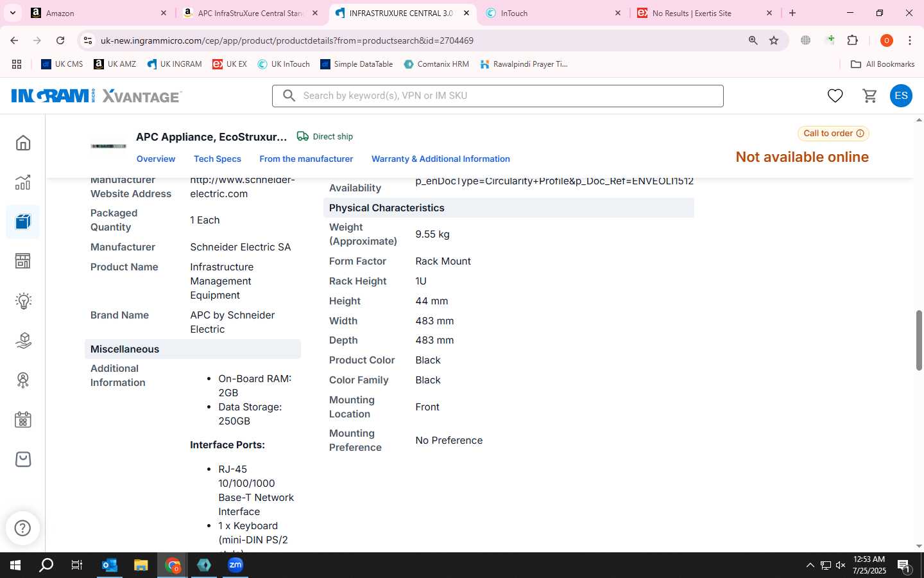
Task: Click the page vertical scrollbar thumb
Action: tap(919, 340)
